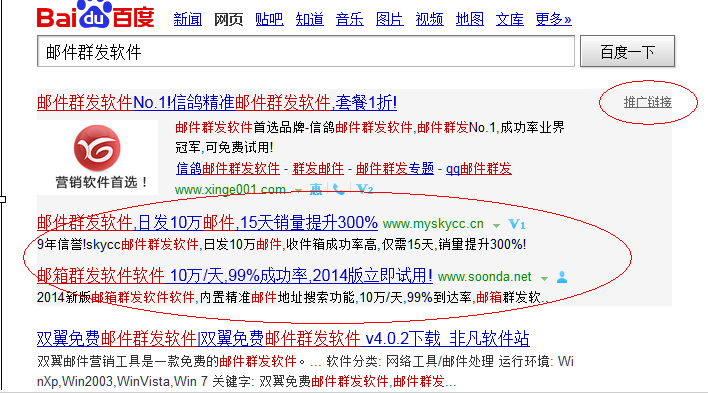Open the 地图 maps tab

coord(470,19)
